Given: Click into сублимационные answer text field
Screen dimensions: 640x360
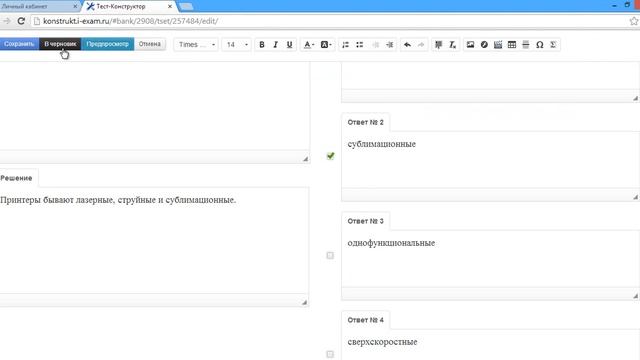Looking at the screenshot, I should [x=490, y=160].
